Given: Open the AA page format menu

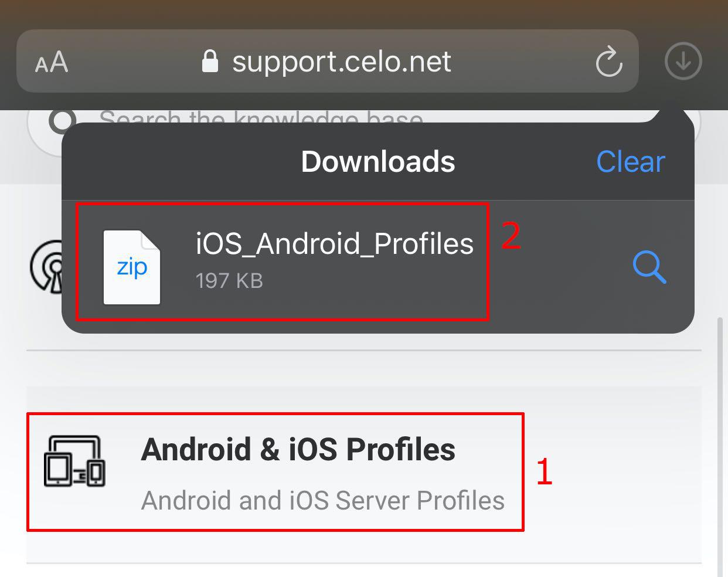Looking at the screenshot, I should [x=52, y=62].
